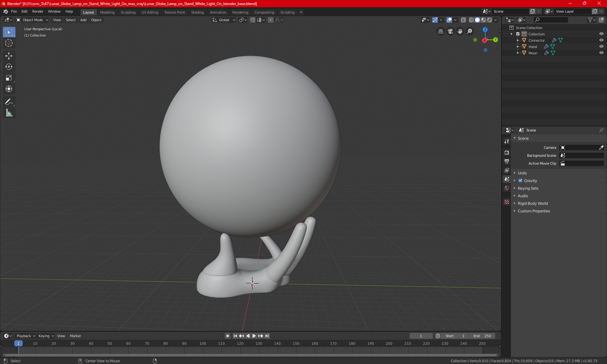
Task: Toggle viewport overlays
Action: tap(449, 20)
